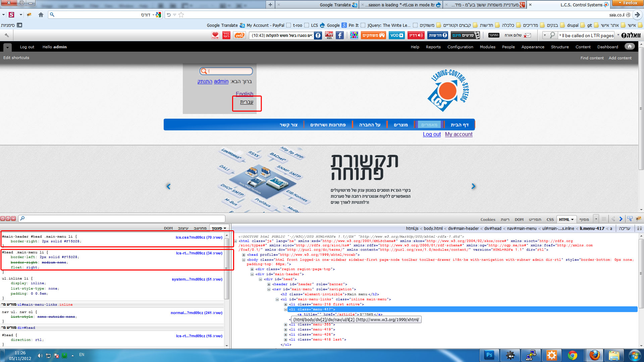644x362 pixels.
Task: Collapse the body element node
Action: (244, 260)
